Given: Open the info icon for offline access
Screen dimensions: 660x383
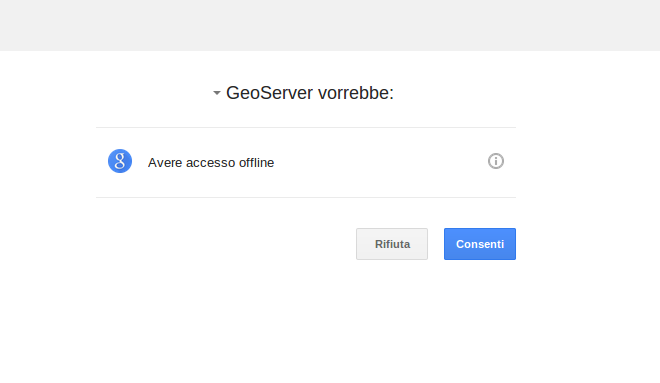Looking at the screenshot, I should tap(496, 161).
